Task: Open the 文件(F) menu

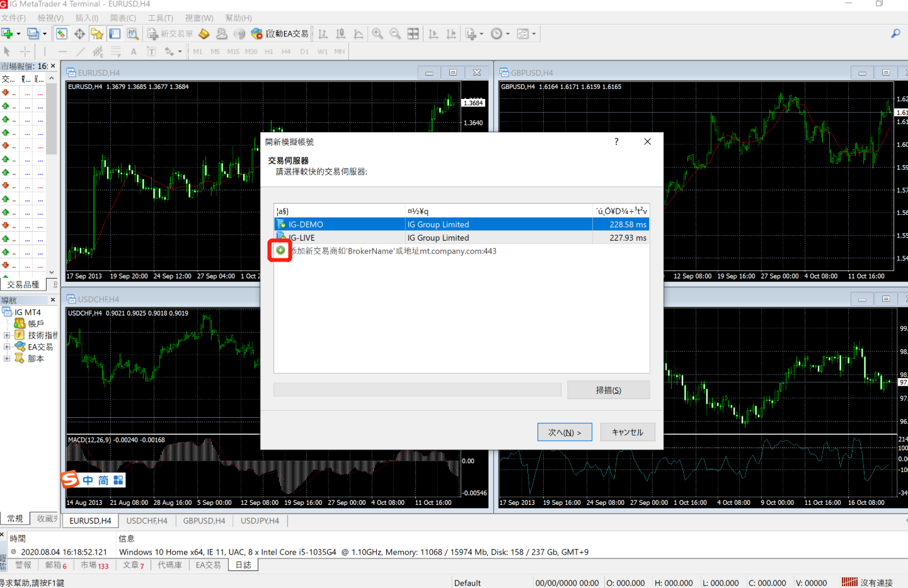Action: tap(13, 18)
